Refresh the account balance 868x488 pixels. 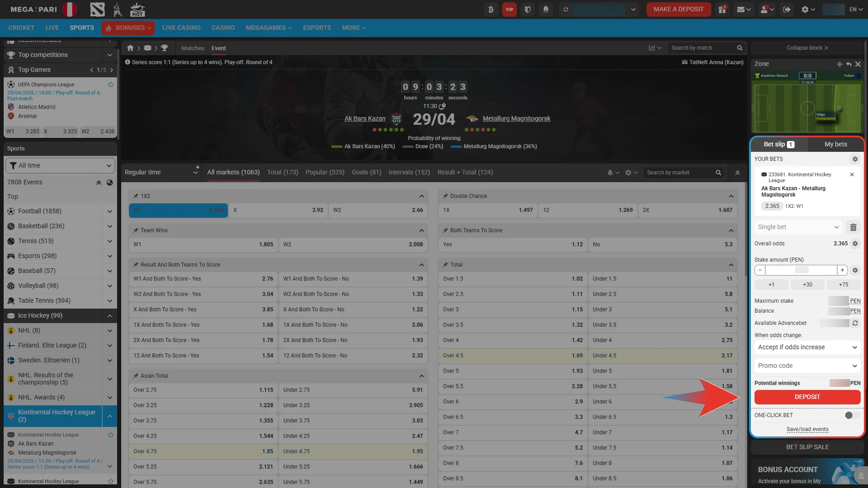coord(566,9)
